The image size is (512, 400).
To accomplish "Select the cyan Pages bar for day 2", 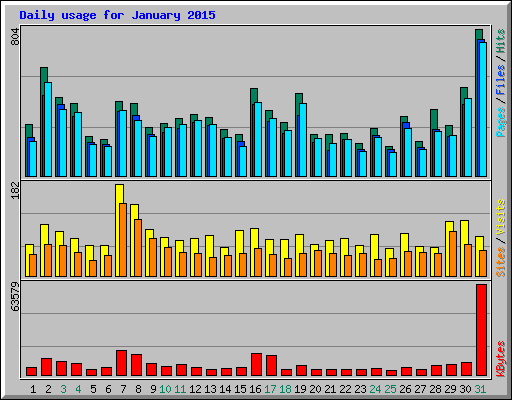I will [x=48, y=129].
